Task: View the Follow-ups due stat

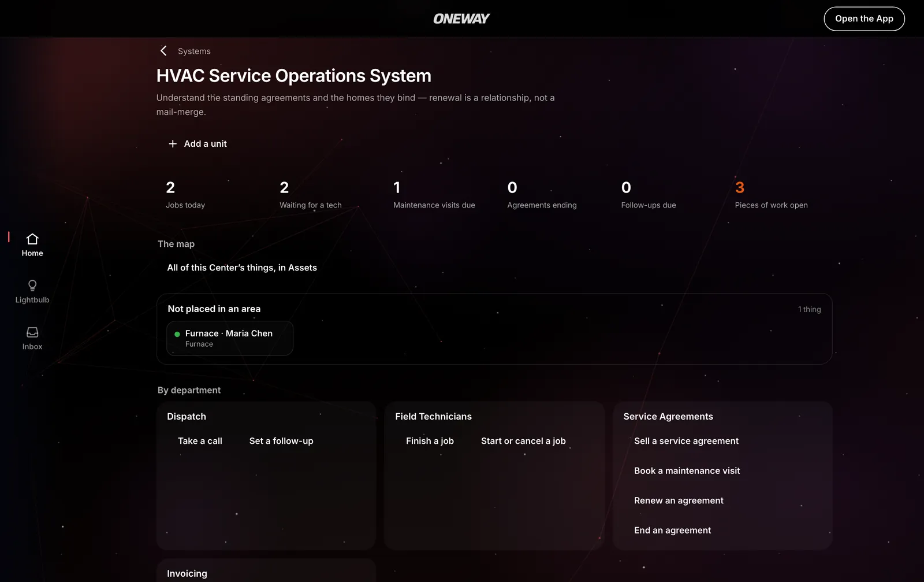Action: [649, 195]
